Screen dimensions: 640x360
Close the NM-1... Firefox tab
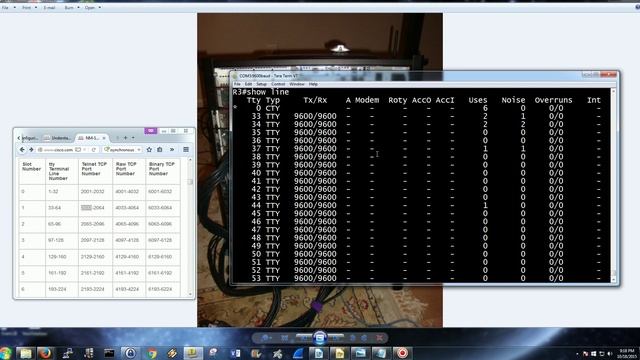[104, 138]
